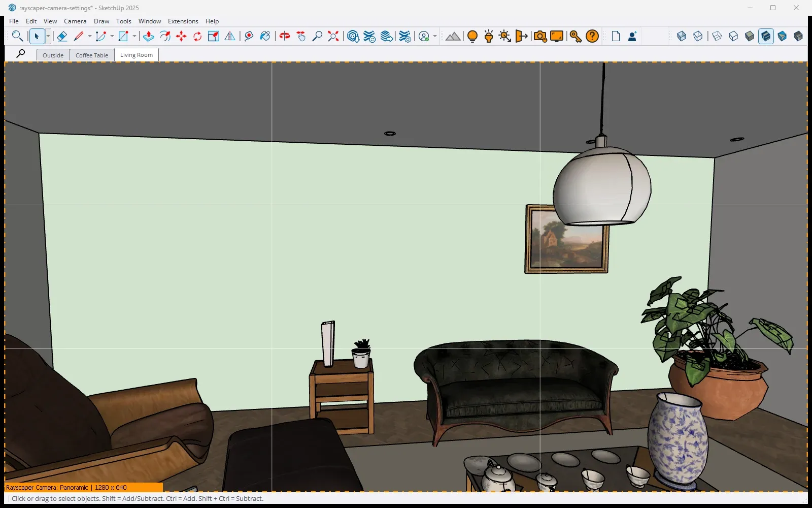The height and width of the screenshot is (508, 812).
Task: Expand the Arc tool dropdown arrow
Action: pos(112,36)
